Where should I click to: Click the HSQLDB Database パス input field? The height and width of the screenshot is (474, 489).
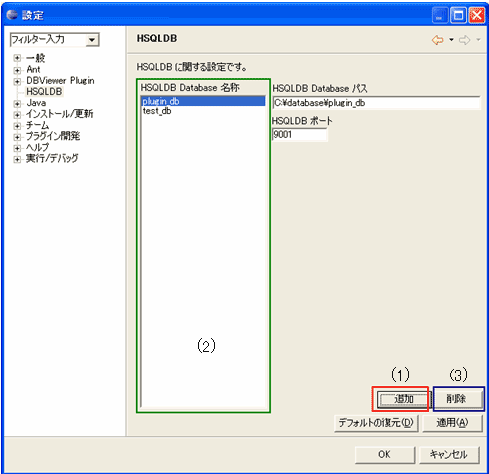(x=377, y=103)
